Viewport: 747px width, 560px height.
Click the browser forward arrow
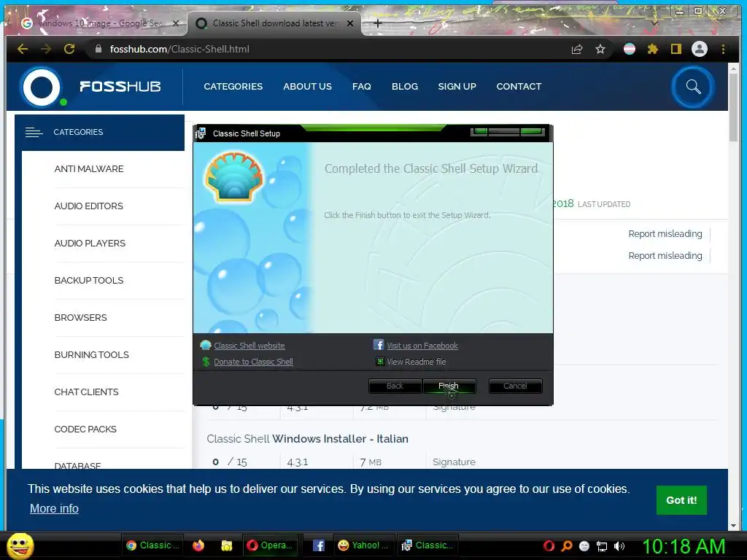tap(46, 49)
